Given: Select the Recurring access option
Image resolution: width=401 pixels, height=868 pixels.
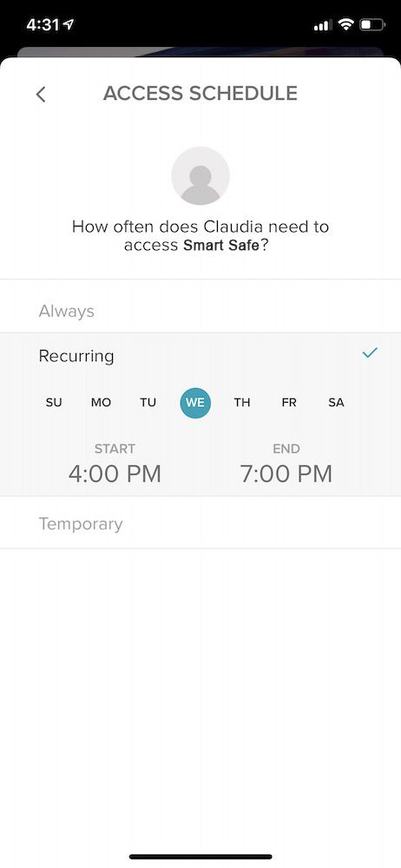Looking at the screenshot, I should pyautogui.click(x=200, y=356).
